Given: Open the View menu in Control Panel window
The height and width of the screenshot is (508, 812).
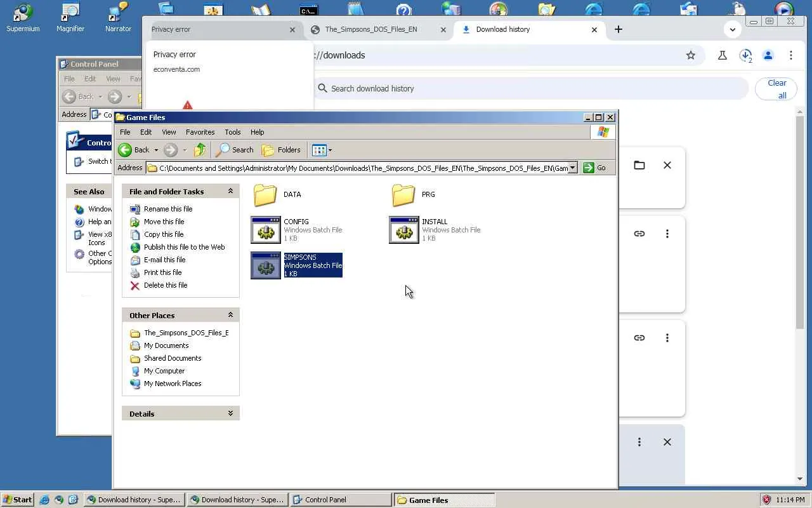Looking at the screenshot, I should coord(113,79).
